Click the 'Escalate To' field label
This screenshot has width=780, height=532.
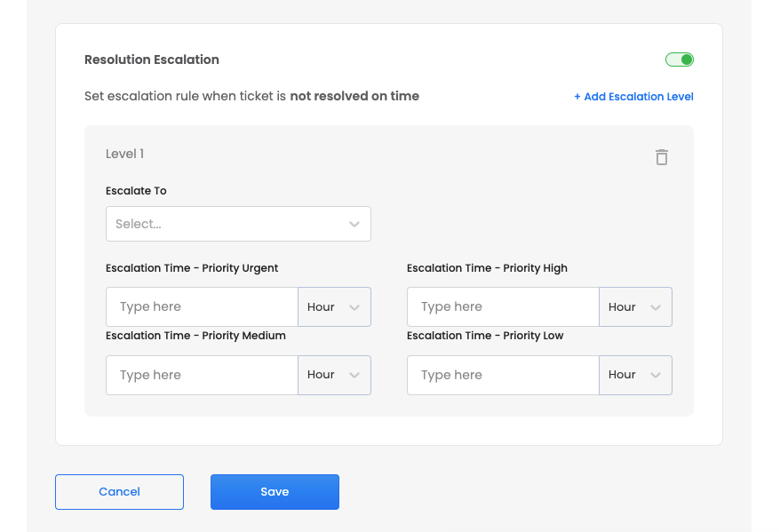point(136,191)
